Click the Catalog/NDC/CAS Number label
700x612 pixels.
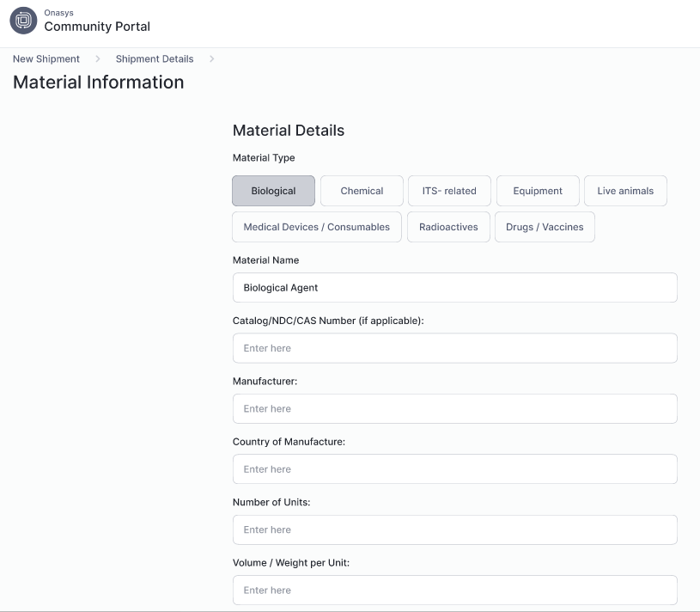point(328,321)
